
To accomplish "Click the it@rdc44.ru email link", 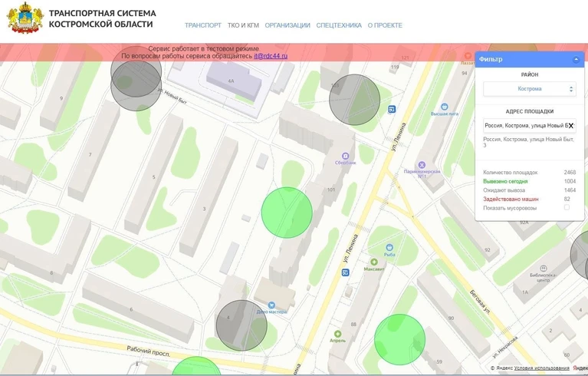I will (x=271, y=56).
